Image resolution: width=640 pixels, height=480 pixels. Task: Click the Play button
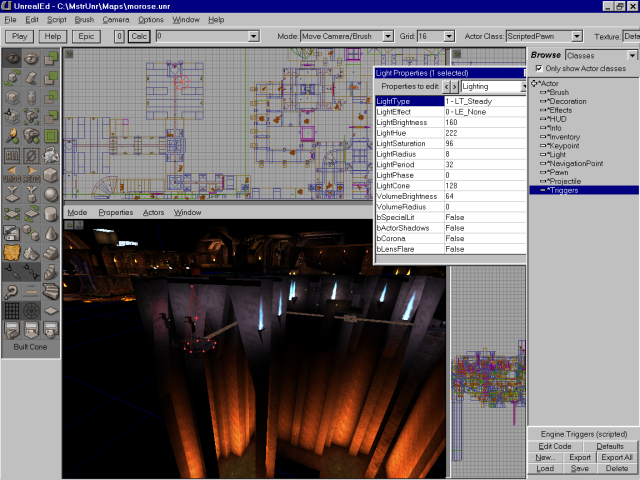19,36
